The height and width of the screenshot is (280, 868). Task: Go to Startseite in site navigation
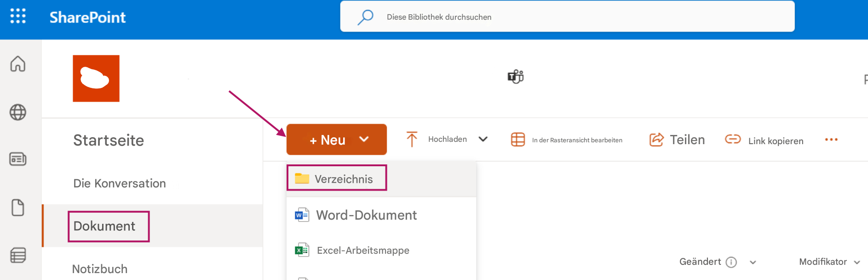(109, 140)
